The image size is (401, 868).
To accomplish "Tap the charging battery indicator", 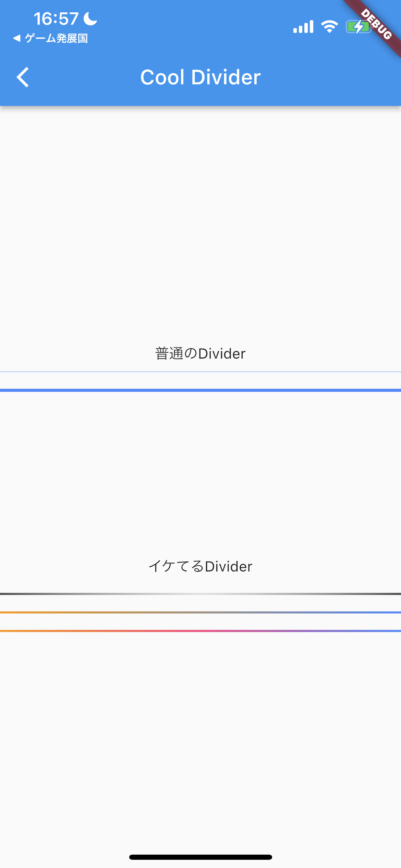I will (358, 26).
